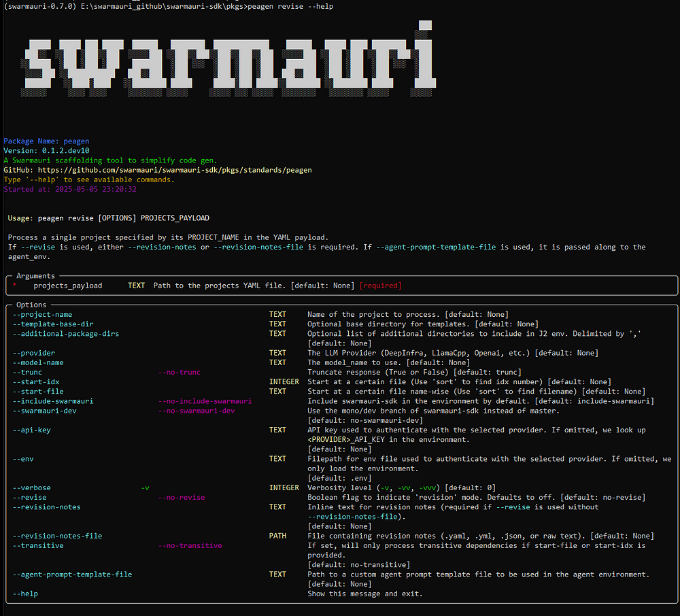
Task: Click the --no-transitive flag text
Action: pyautogui.click(x=190, y=545)
